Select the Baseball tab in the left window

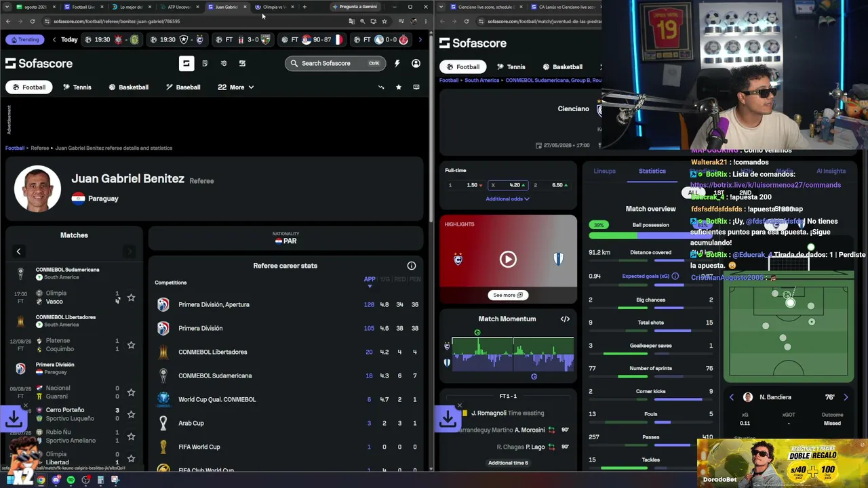[x=183, y=87]
